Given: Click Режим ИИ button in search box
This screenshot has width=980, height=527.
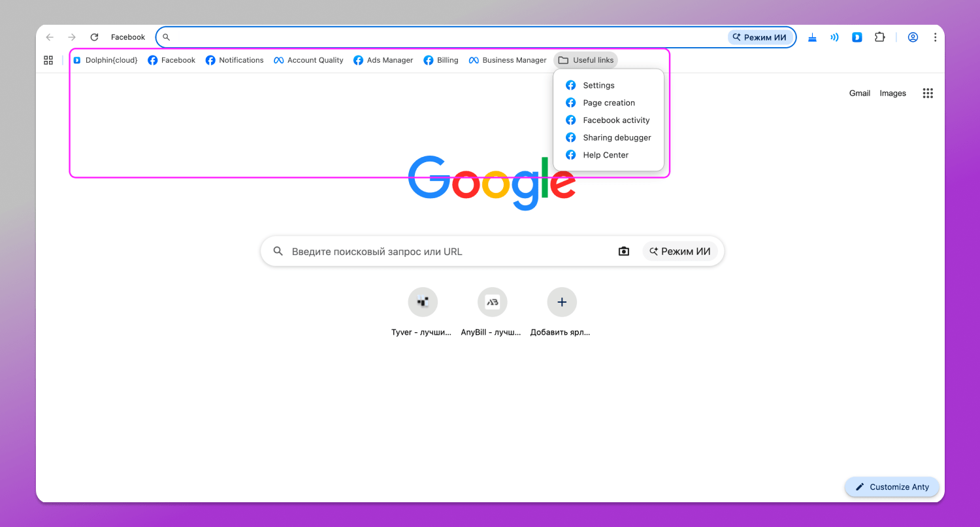Looking at the screenshot, I should pos(680,252).
